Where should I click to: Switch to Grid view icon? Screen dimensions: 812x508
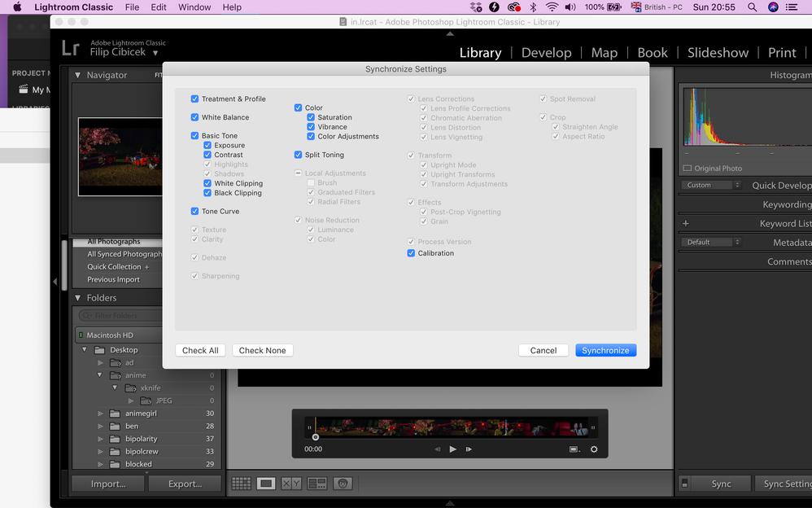click(x=241, y=484)
